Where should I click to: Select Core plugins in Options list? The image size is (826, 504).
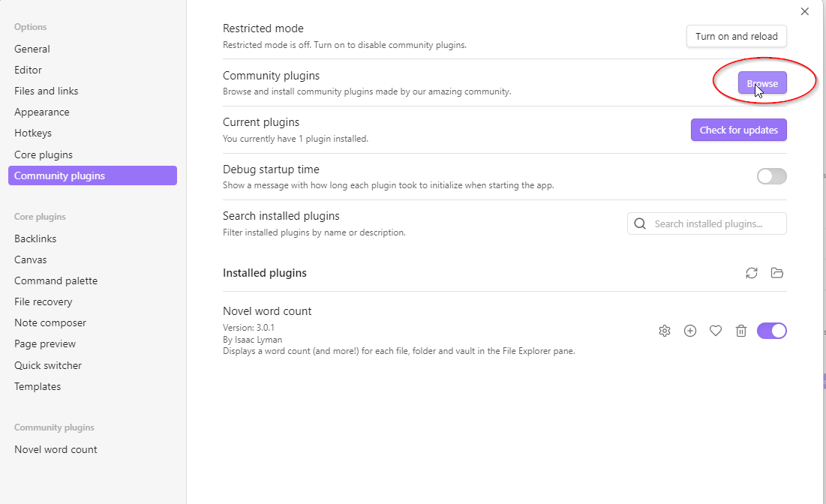pos(44,154)
